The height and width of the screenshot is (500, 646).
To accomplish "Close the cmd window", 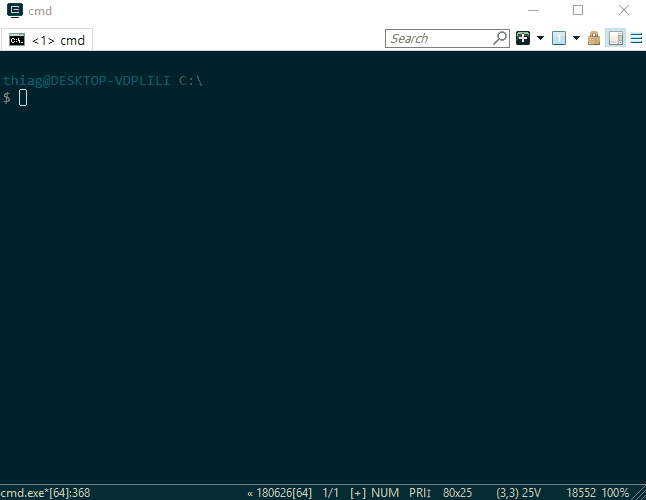I will click(624, 10).
